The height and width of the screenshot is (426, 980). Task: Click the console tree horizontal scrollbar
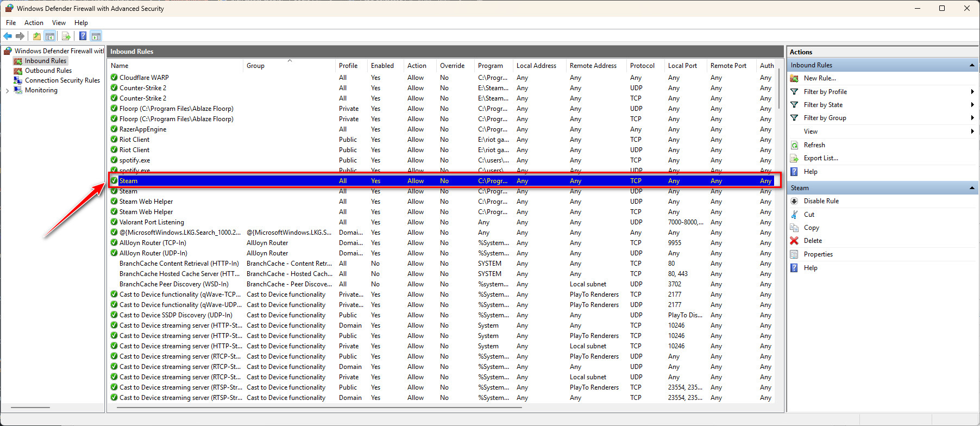(30, 407)
